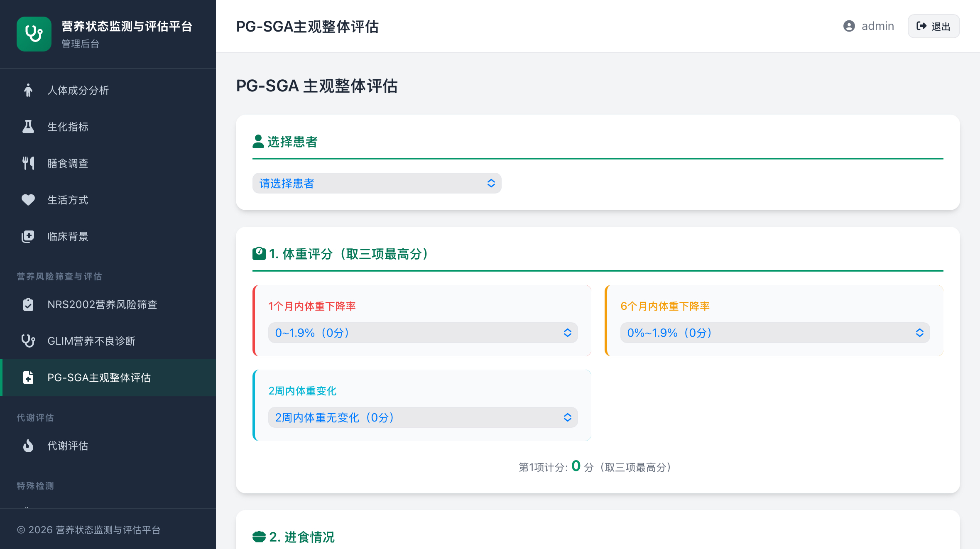Click the person icon beside 人体成分分析
This screenshot has height=549, width=980.
click(28, 90)
